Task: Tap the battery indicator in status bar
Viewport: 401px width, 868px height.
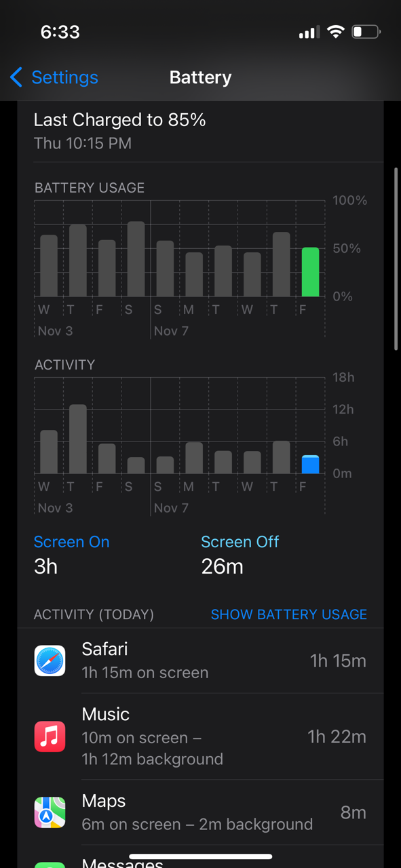Action: tap(366, 32)
